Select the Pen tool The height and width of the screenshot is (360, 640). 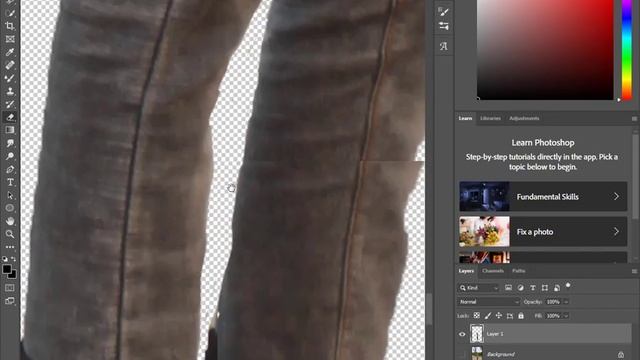click(x=10, y=169)
